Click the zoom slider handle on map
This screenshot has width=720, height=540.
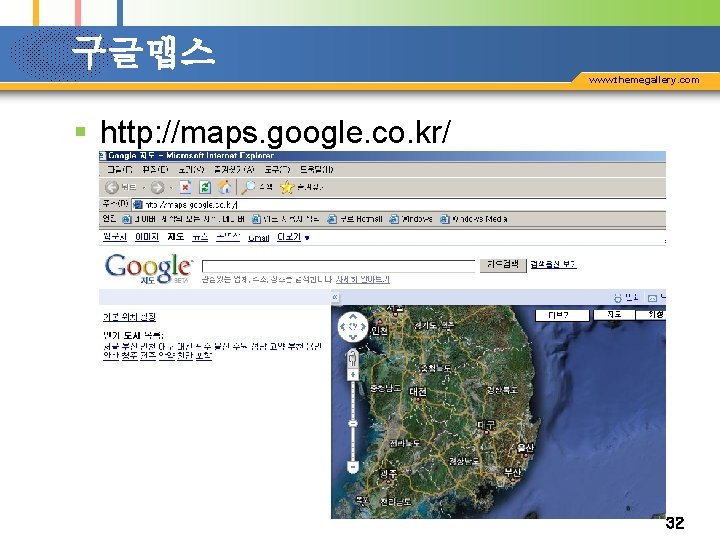tap(353, 423)
